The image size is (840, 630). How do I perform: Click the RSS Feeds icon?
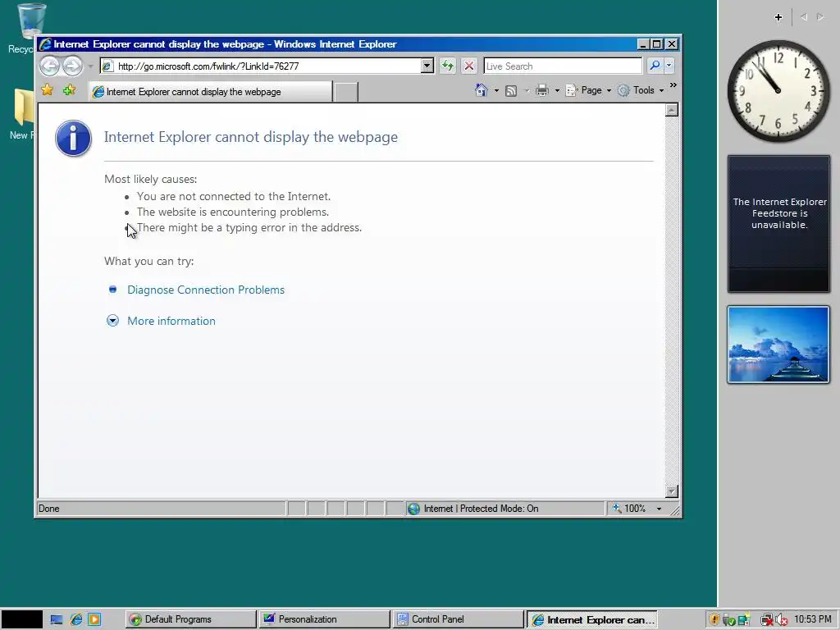(511, 90)
